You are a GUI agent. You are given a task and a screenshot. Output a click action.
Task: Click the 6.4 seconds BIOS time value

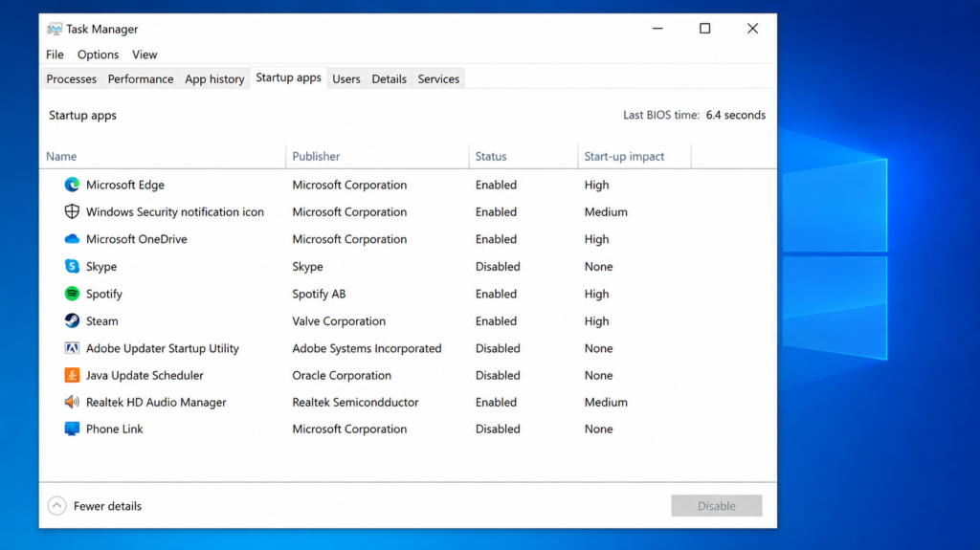[736, 115]
